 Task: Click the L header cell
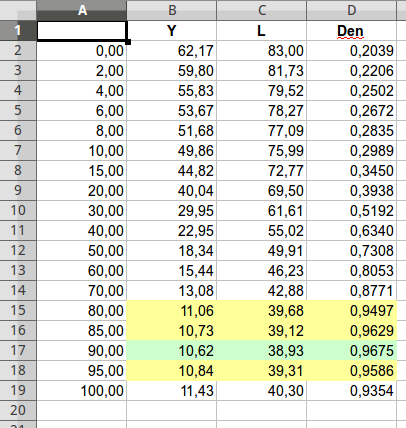click(x=262, y=31)
